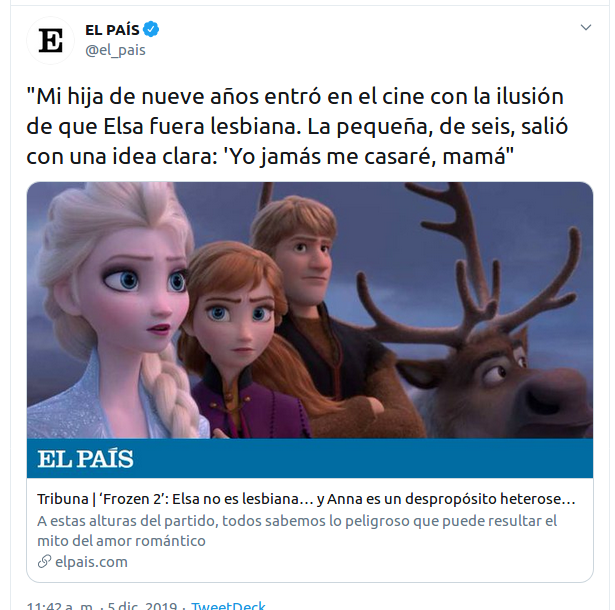
Task: Click the empty blue banner strip under the image
Action: [363, 458]
